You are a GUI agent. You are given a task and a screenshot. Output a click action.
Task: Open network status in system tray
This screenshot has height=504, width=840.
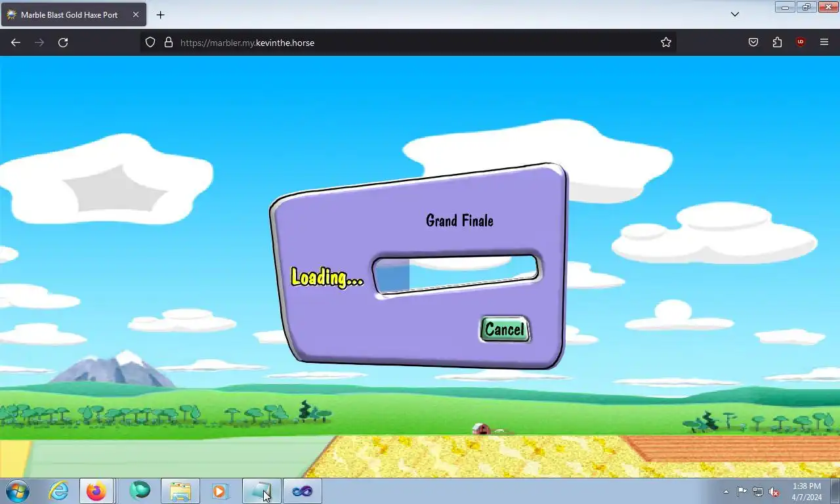point(758,492)
